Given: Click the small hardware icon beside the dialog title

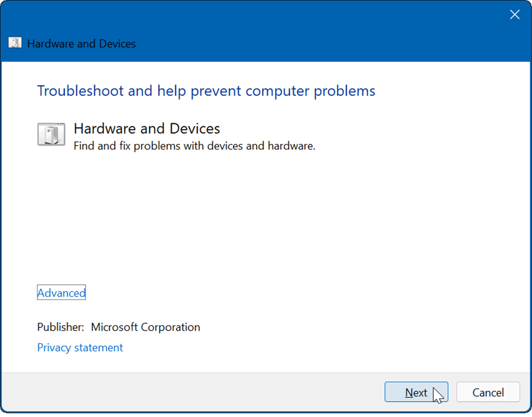Looking at the screenshot, I should 15,43.
